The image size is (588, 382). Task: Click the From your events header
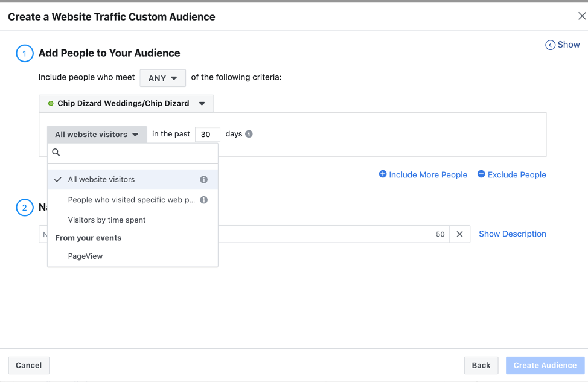89,238
